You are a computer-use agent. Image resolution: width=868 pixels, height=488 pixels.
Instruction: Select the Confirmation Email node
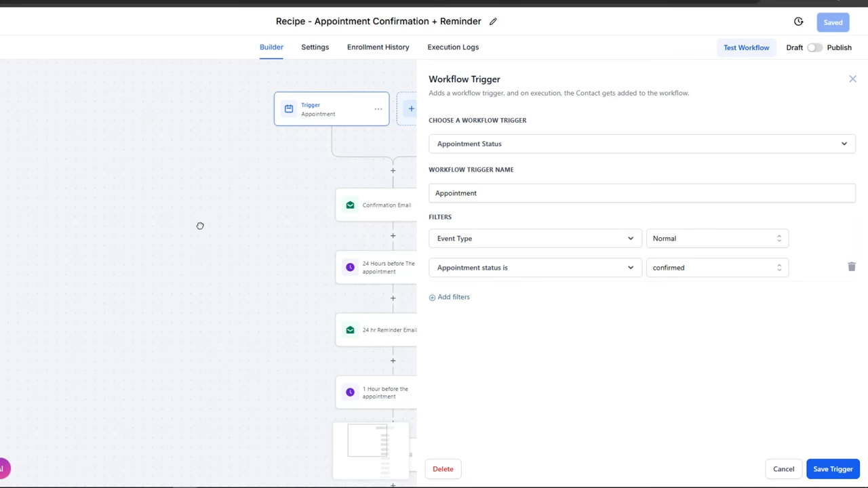(376, 205)
